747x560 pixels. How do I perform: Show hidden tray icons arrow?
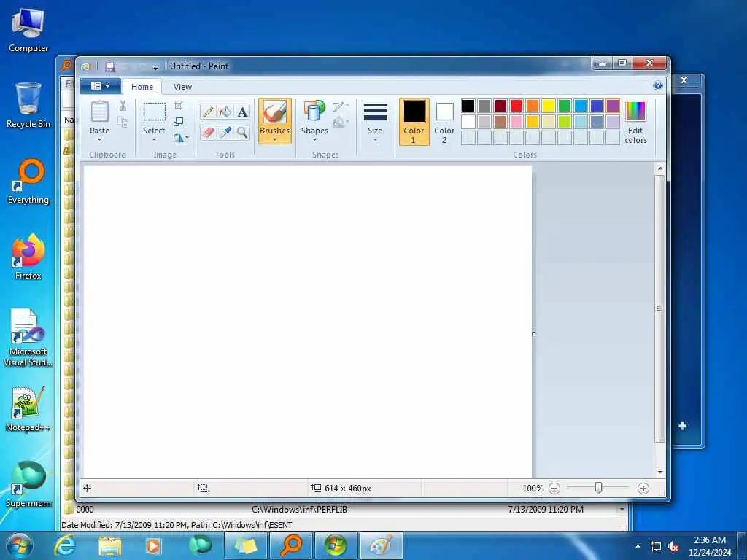tap(638, 546)
